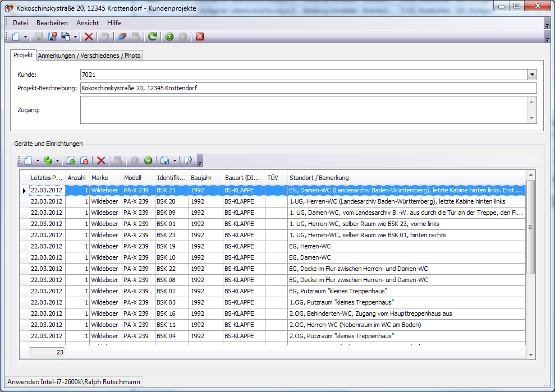Screen dimensions: 555x392
Task: Click the grid vertical scrollbar thumb
Action: click(530, 227)
